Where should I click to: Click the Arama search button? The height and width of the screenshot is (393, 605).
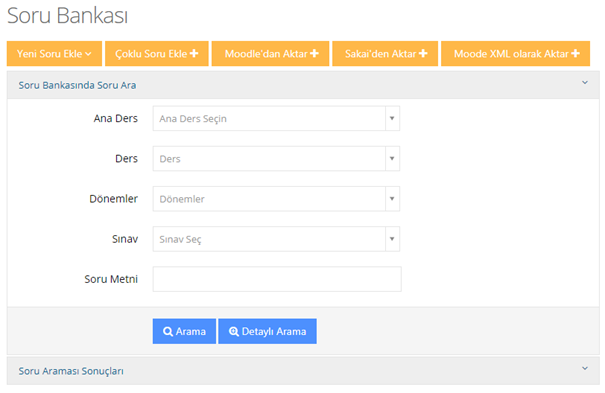coord(184,331)
